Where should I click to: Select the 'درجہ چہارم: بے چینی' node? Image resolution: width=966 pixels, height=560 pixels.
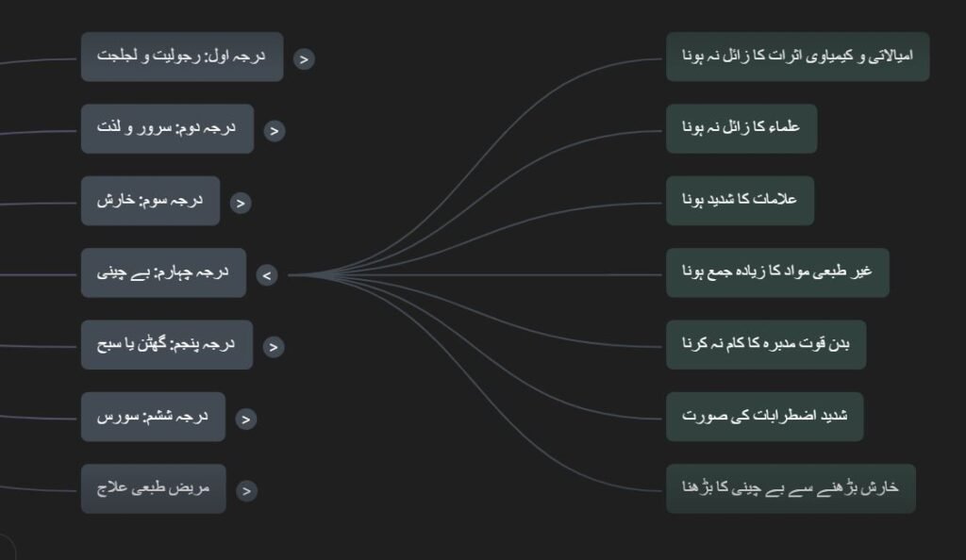163,272
